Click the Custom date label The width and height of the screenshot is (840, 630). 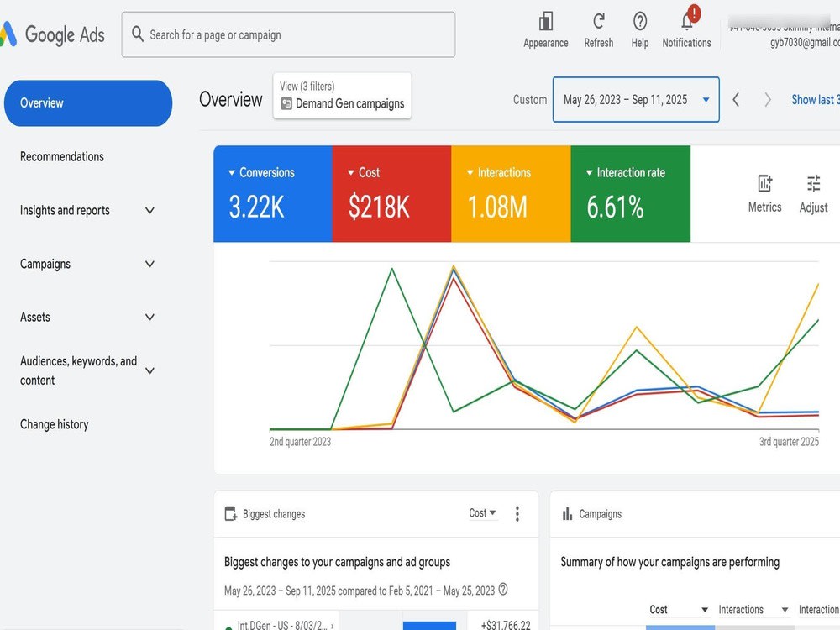530,100
